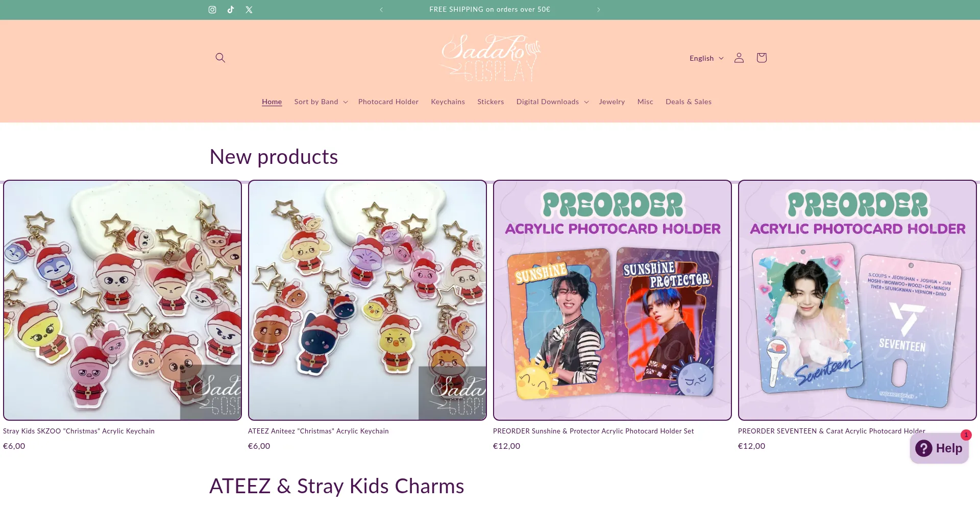Image resolution: width=980 pixels, height=507 pixels.
Task: Open Stray Kids SKZOO Christmas keychain link
Action: (79, 431)
